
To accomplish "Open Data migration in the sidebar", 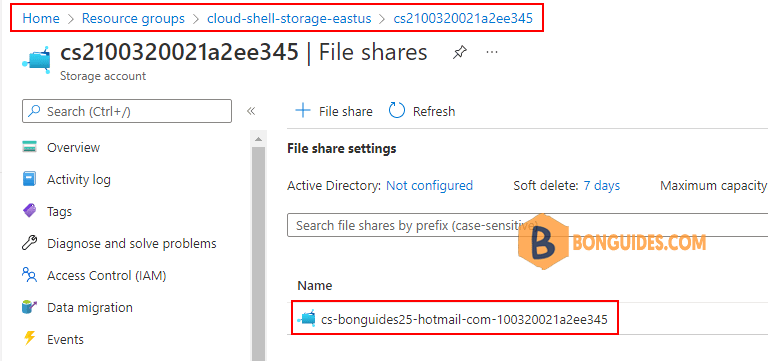I will point(90,308).
